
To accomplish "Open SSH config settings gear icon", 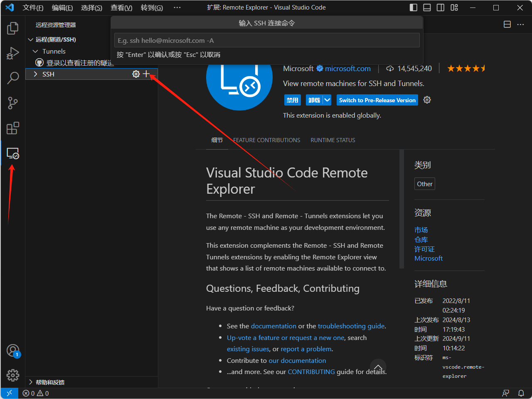I will coord(136,74).
